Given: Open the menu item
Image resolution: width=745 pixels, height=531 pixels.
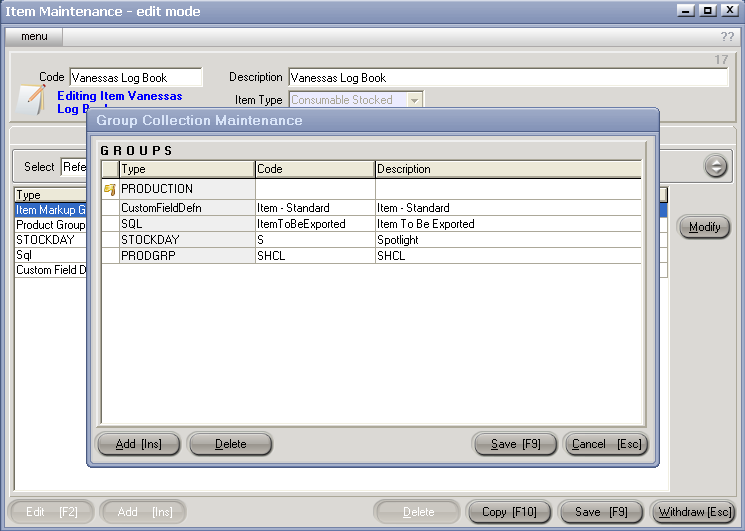Looking at the screenshot, I should click(34, 37).
